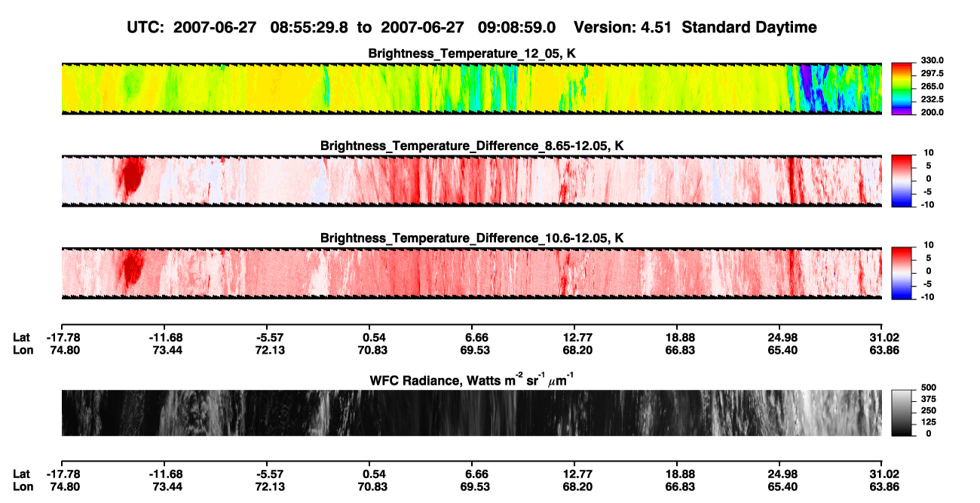
Task: Click the rainbow colorbar for brightness temperature
Action: [902, 89]
